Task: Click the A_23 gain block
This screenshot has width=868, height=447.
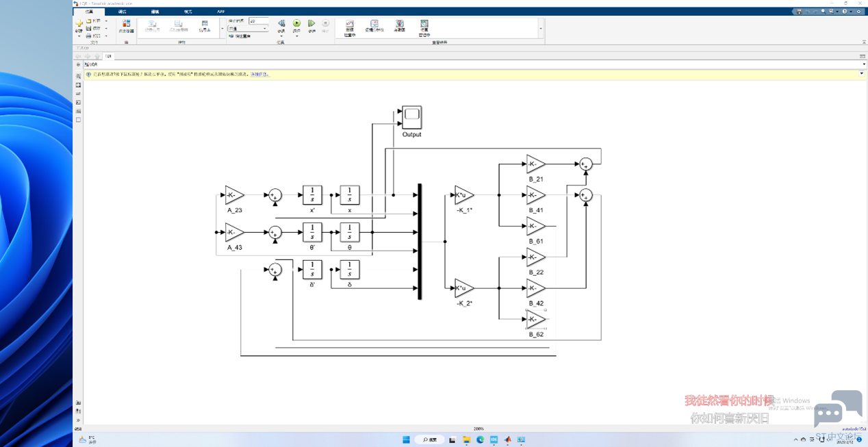Action: pyautogui.click(x=234, y=195)
